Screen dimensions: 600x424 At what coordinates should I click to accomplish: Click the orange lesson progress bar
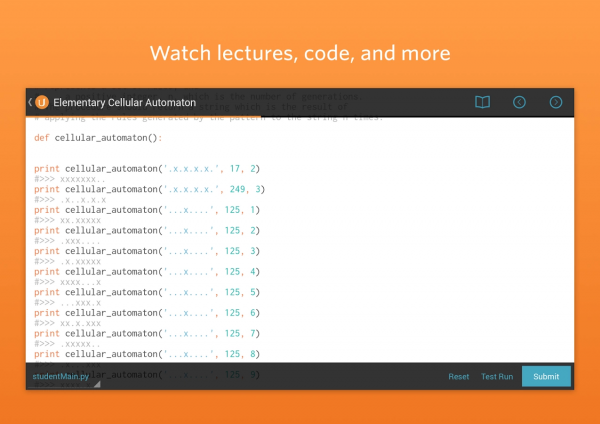(x=143, y=116)
